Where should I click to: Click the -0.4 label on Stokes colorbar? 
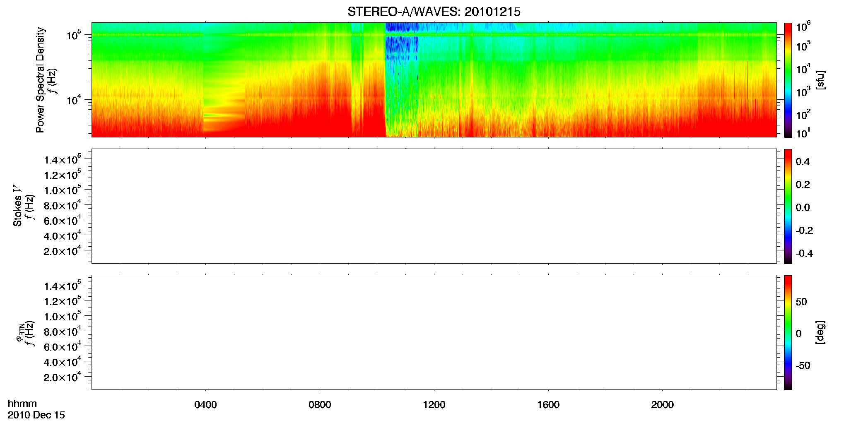tap(804, 253)
